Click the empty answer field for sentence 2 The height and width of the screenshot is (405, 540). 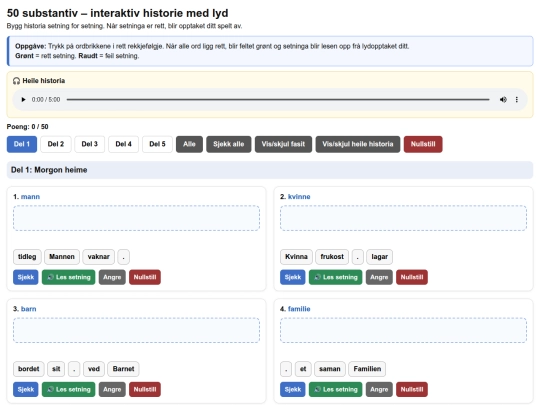[403, 218]
